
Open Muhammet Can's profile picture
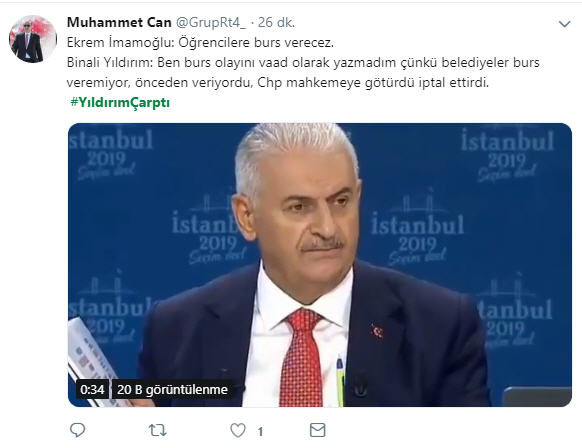coord(33,39)
